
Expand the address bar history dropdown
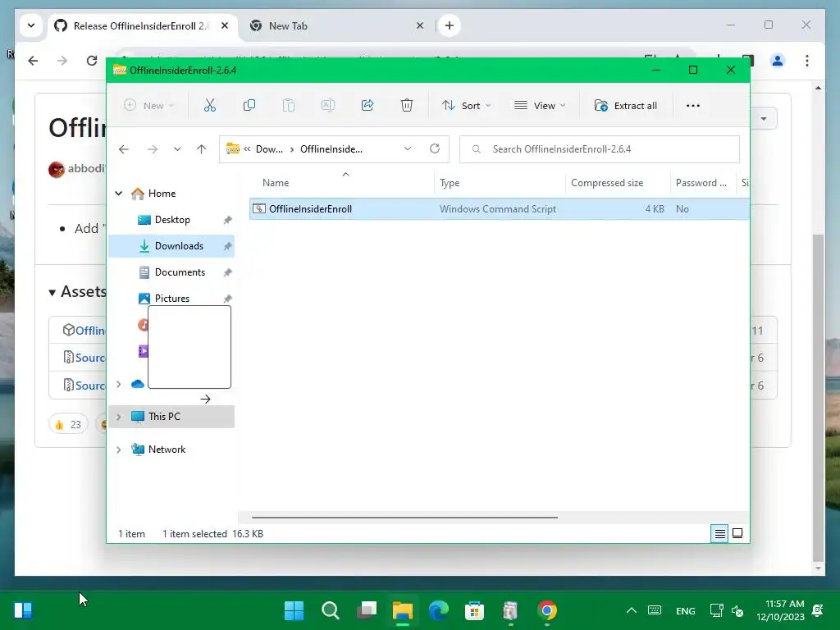(408, 149)
